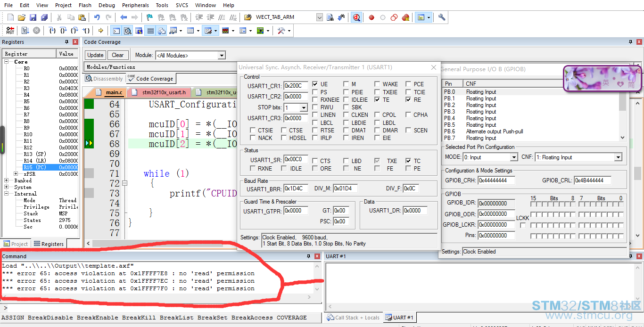
Task: Click the Start/Stop debug session icon
Action: coord(356,17)
